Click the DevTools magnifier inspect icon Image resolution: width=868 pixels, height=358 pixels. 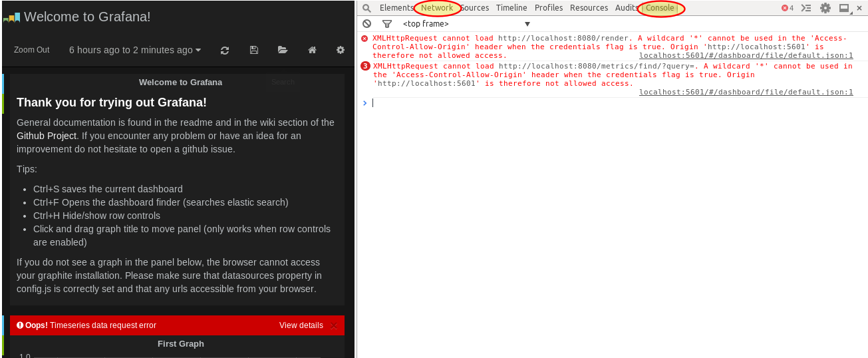click(366, 8)
